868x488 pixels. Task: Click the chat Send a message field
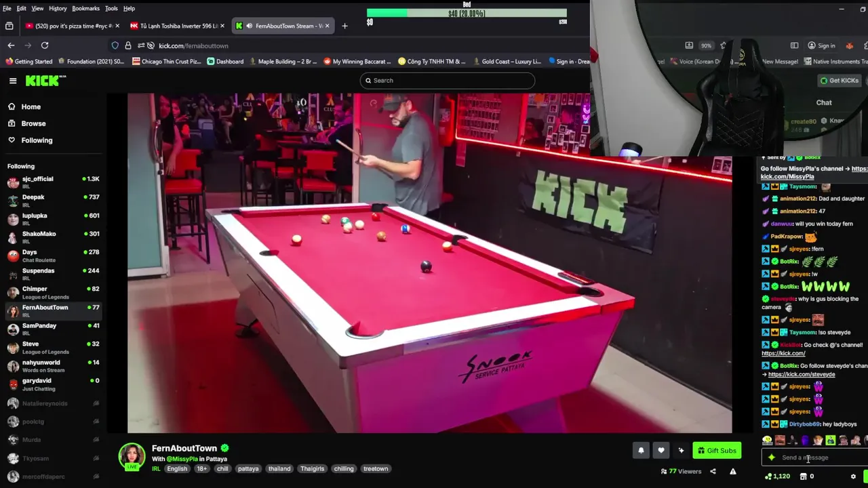(814, 457)
